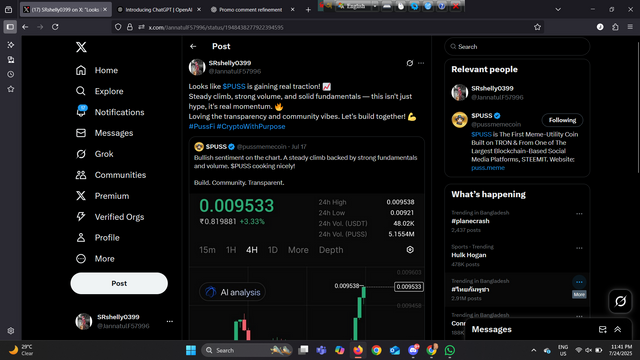This screenshot has width=640, height=360.
Task: Open options dots for the Hulk Hogan trend
Action: point(579,248)
